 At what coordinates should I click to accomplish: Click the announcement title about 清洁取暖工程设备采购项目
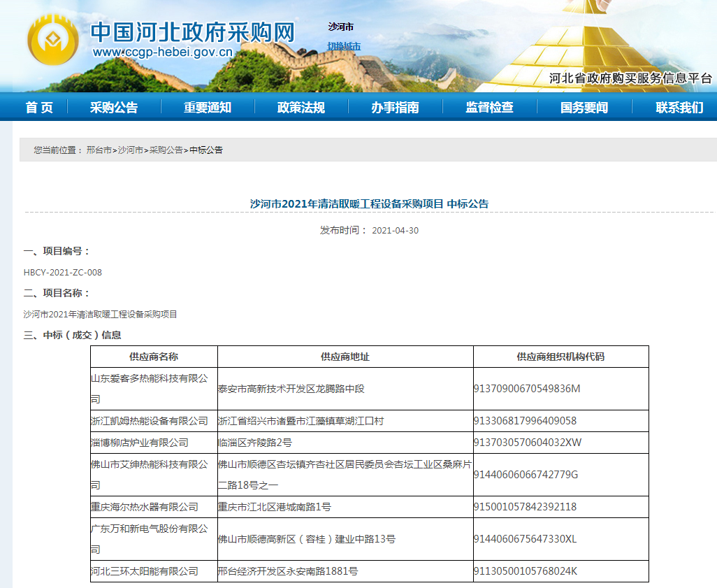[x=369, y=204]
